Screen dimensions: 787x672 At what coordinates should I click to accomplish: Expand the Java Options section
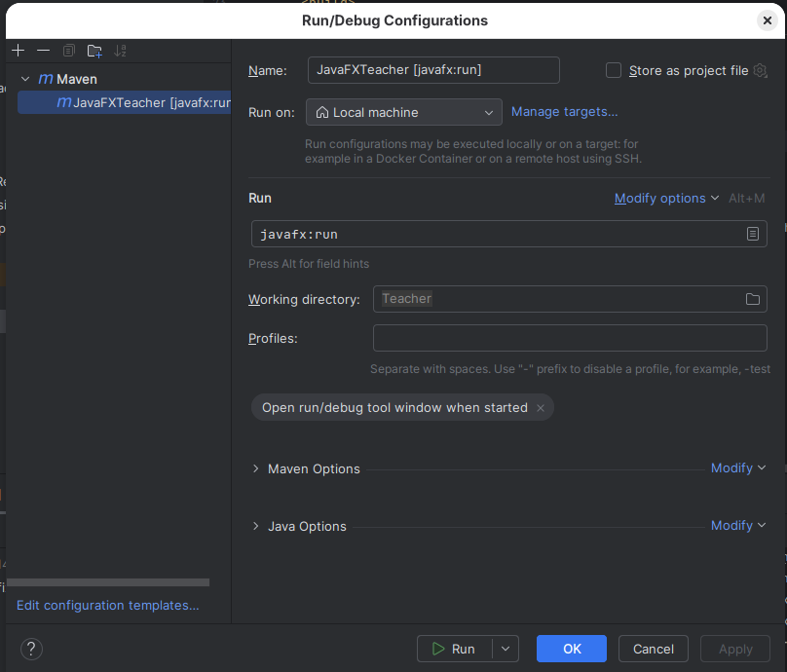pyautogui.click(x=256, y=526)
